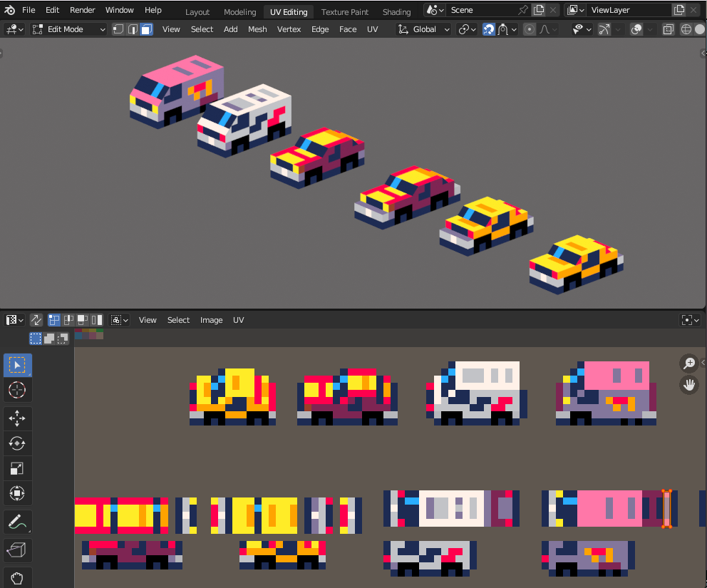Open the UV menu in UV editor

[239, 320]
